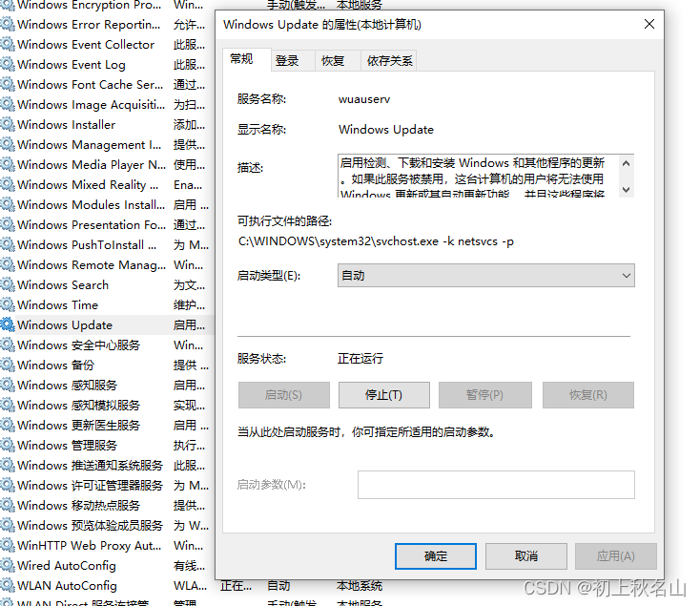This screenshot has height=606, width=700.
Task: Click gear icon beside Windows 更新医生服务
Action: click(x=8, y=425)
